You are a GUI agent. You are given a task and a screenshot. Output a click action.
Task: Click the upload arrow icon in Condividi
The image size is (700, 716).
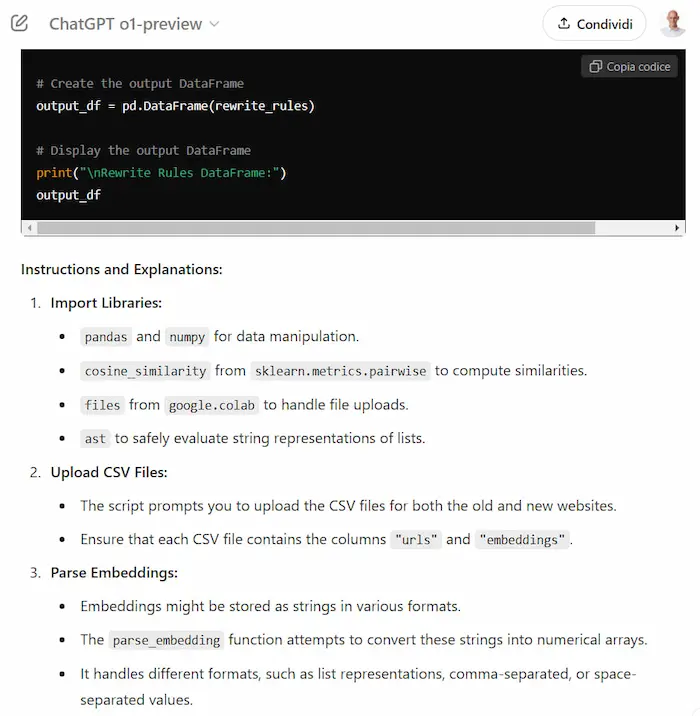pos(564,23)
